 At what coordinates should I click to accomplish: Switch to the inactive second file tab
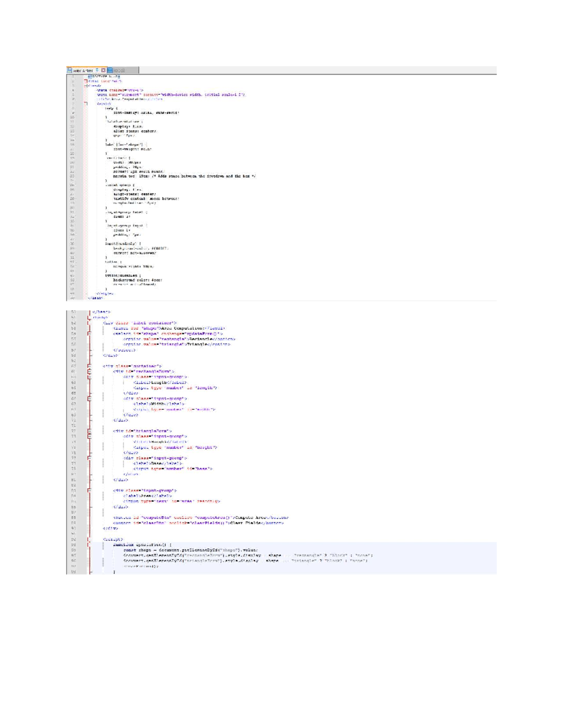click(x=123, y=70)
